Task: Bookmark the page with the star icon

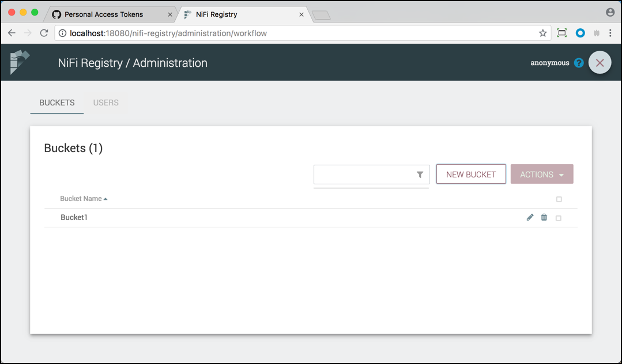Action: [542, 33]
